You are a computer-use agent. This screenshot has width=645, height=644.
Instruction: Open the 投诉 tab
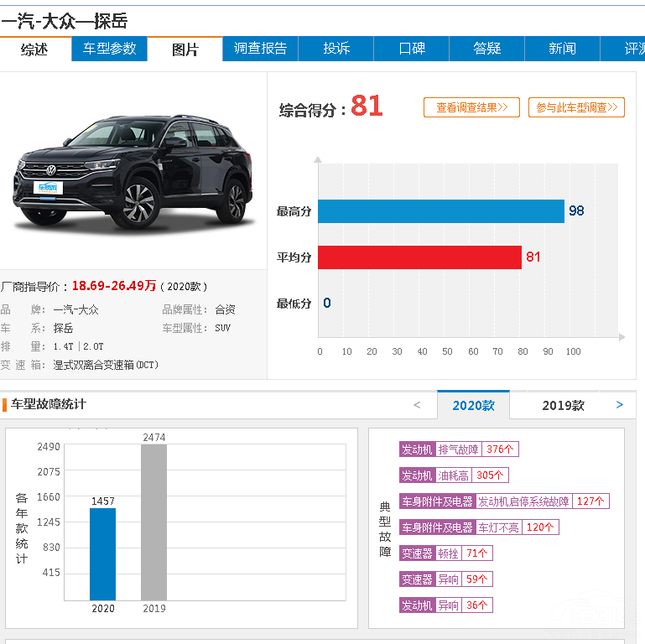tap(336, 49)
